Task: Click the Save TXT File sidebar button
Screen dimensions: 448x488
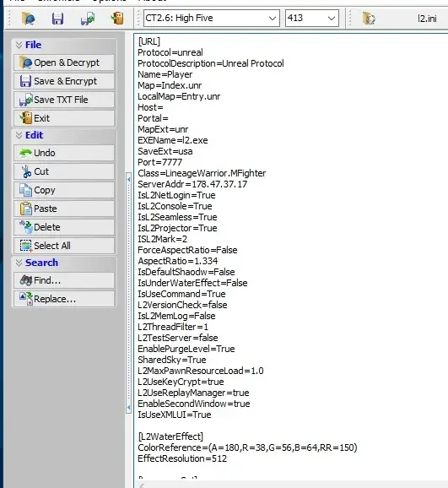Action: (64, 100)
